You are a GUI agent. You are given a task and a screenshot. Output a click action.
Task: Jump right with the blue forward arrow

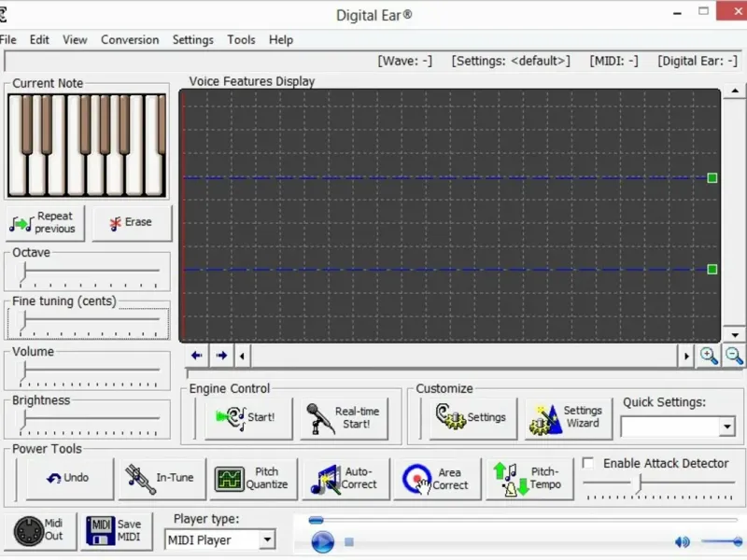(221, 356)
